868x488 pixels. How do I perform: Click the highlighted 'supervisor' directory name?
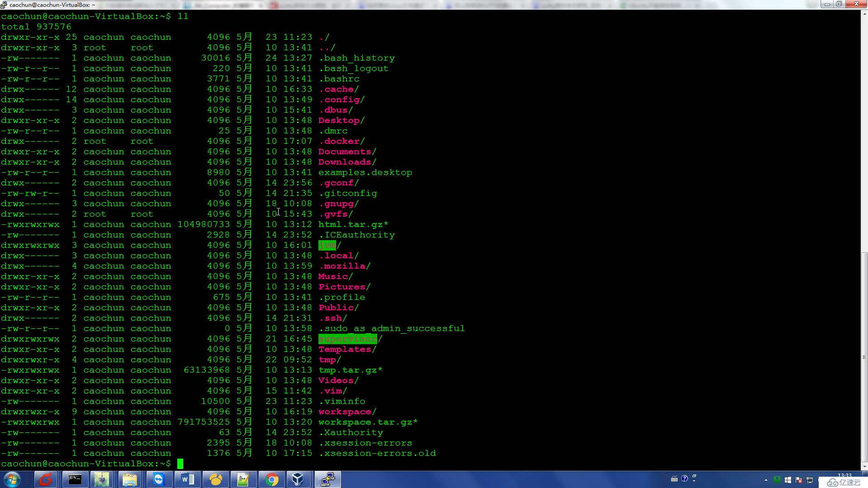point(347,339)
